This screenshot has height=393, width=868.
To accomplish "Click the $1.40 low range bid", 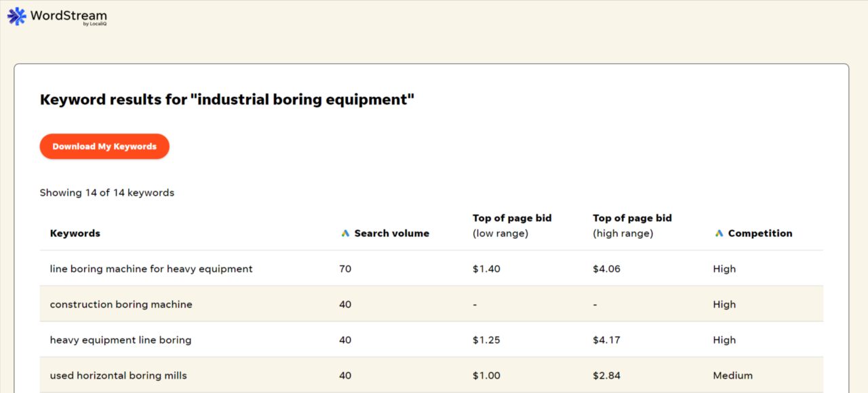I will 486,269.
